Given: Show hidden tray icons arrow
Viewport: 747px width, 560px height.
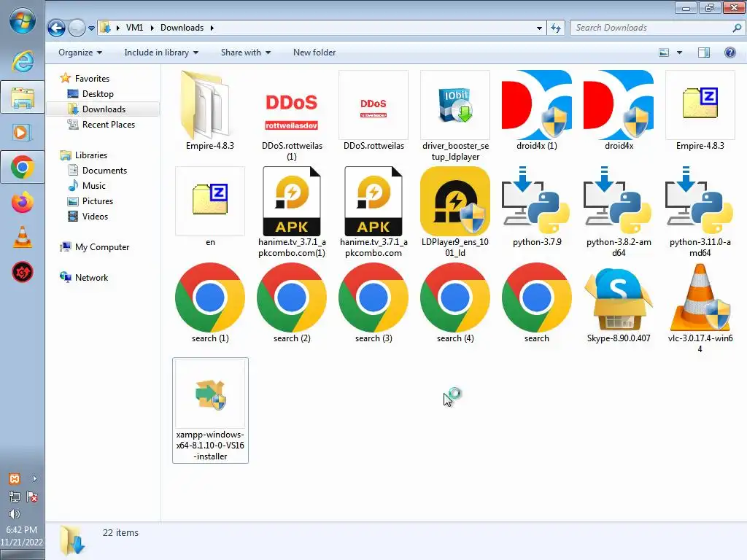Looking at the screenshot, I should point(34,478).
